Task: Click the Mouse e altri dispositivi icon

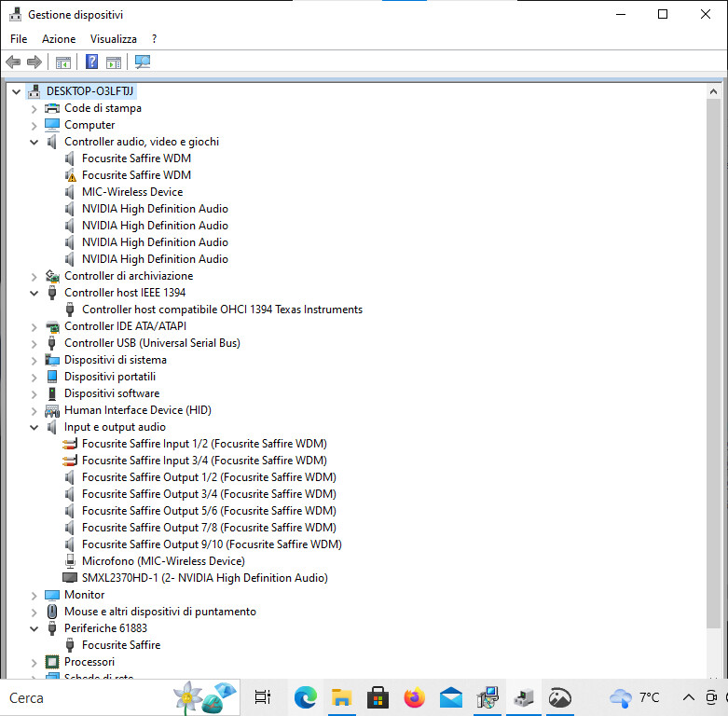Action: pyautogui.click(x=52, y=612)
